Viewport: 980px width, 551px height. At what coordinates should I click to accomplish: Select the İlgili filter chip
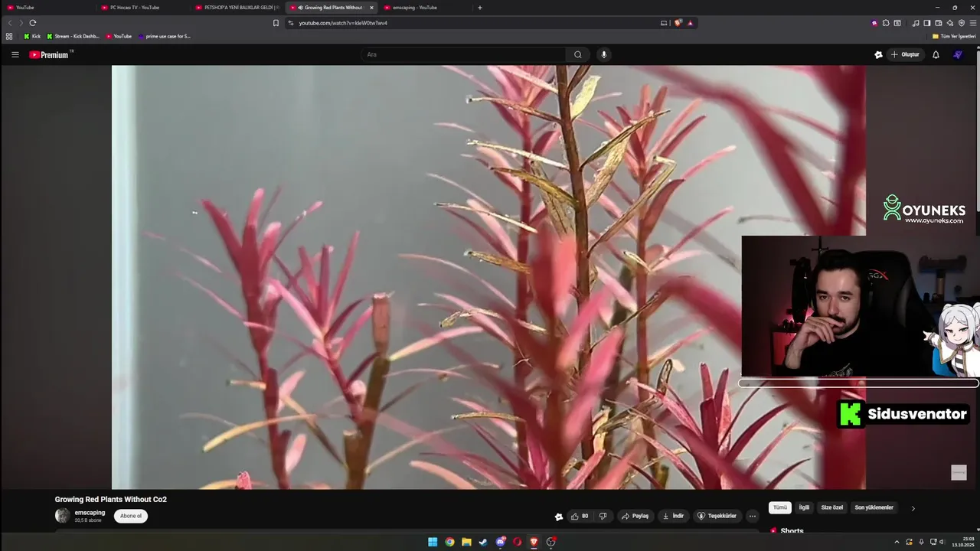pos(804,507)
